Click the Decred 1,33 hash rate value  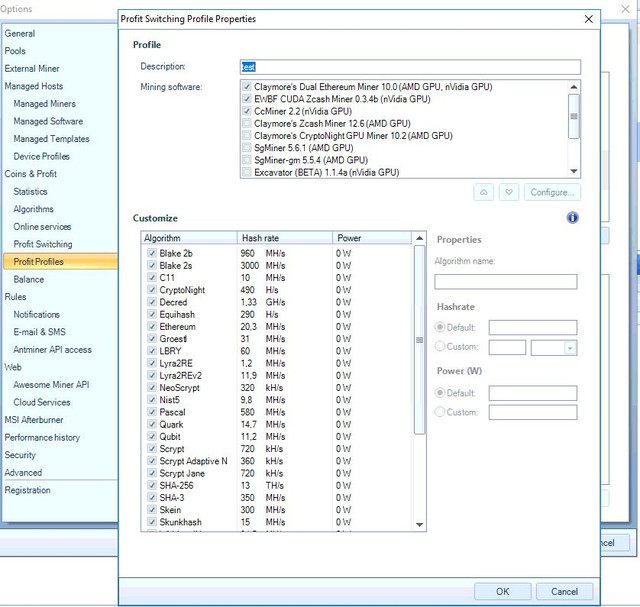249,302
